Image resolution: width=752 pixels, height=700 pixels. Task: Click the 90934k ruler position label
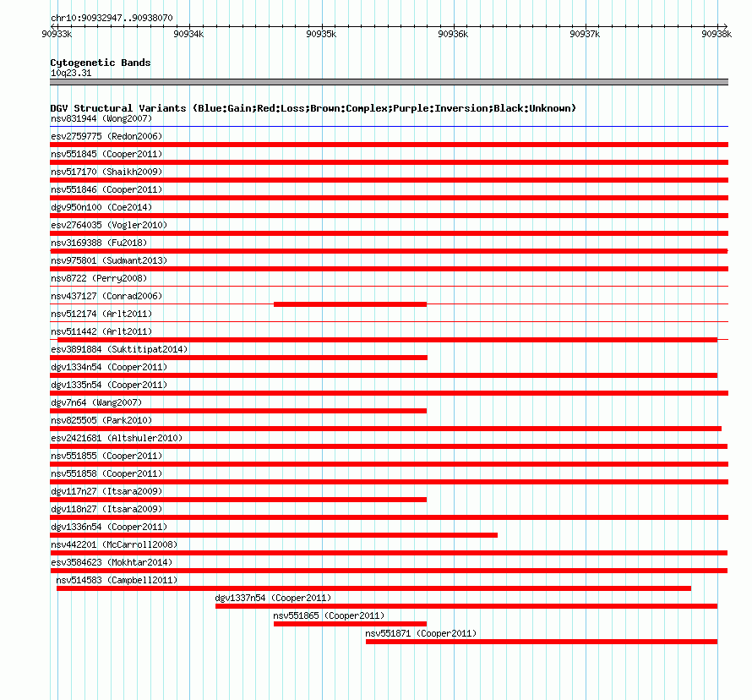coord(188,34)
